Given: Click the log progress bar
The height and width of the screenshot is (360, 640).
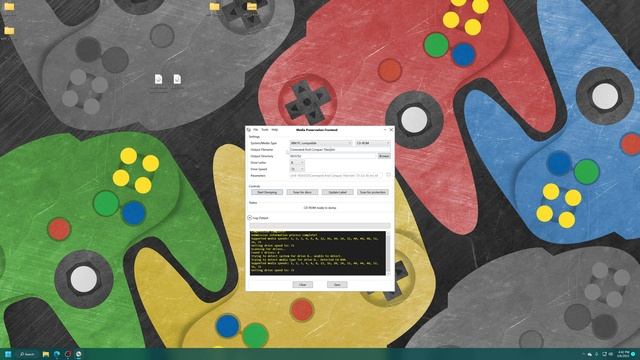Looking at the screenshot, I should (320, 225).
